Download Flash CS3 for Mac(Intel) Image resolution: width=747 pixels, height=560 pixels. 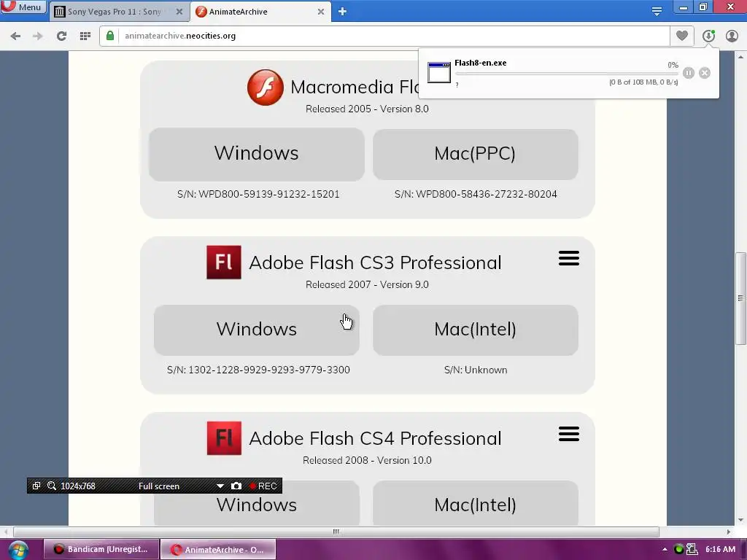(x=475, y=330)
